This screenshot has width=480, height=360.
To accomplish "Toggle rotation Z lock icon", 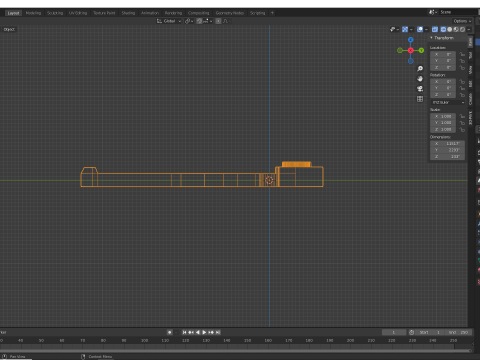I will (462, 95).
